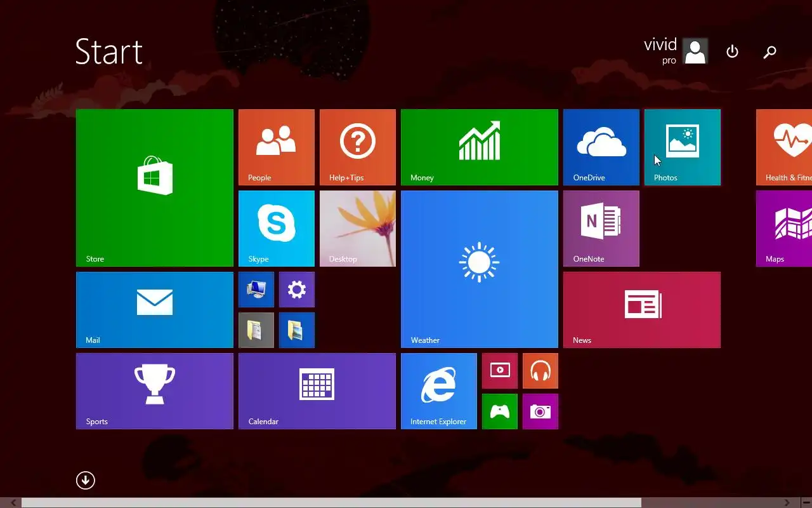Open the Maps tile
Screen dimensions: 812x508
tap(784, 229)
